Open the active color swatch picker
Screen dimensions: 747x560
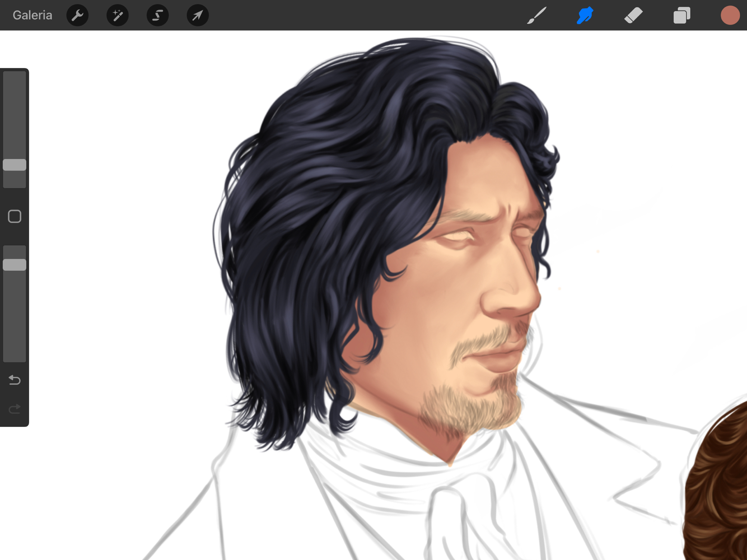click(x=730, y=15)
